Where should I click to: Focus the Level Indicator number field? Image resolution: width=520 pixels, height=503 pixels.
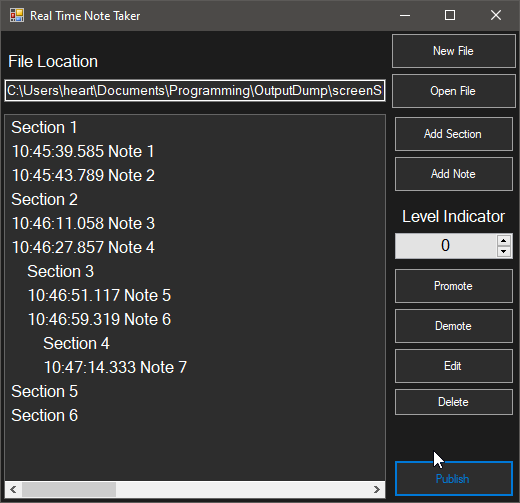[x=446, y=246]
